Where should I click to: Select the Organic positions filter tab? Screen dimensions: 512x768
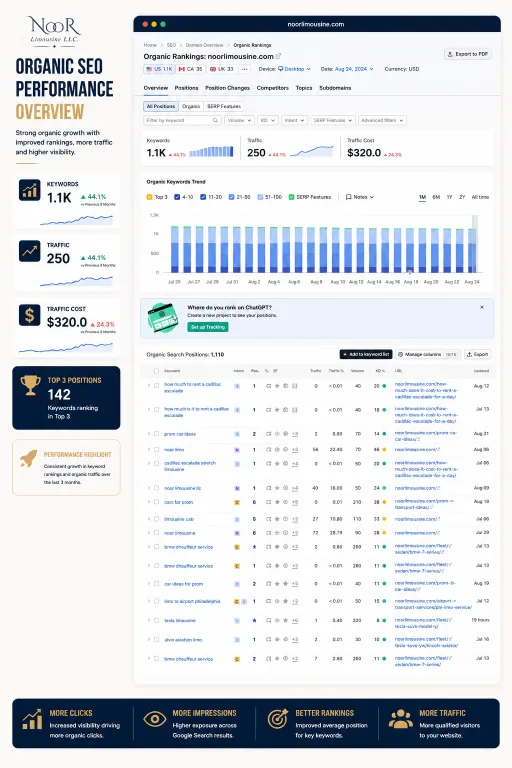point(191,106)
